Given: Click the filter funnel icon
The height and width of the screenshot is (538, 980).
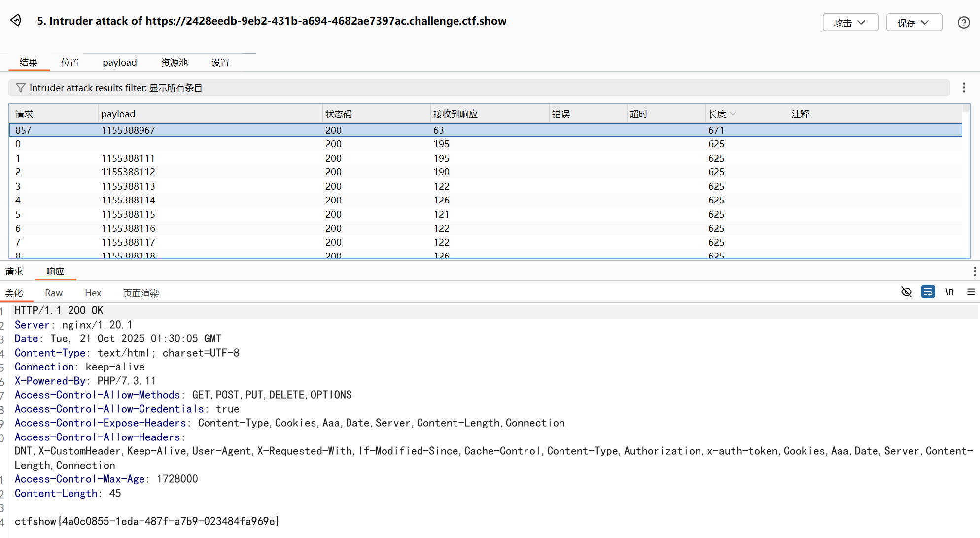Looking at the screenshot, I should click(x=20, y=88).
